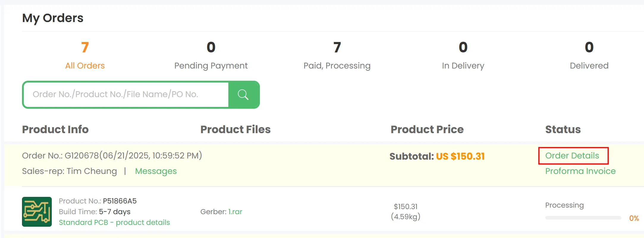Screen dimensions: 644x238
Task: Open Order Details for order G120678
Action: [x=572, y=155]
